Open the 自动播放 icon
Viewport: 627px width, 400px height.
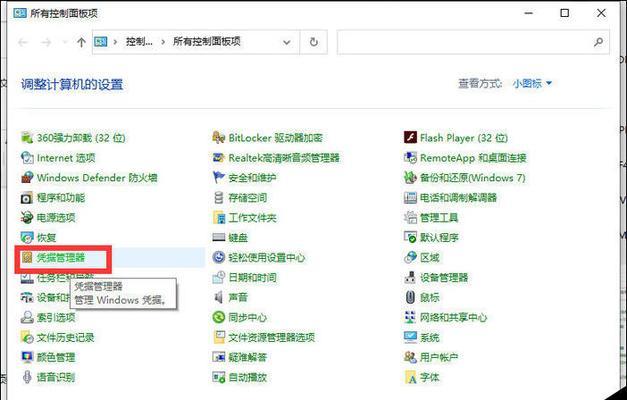click(218, 377)
